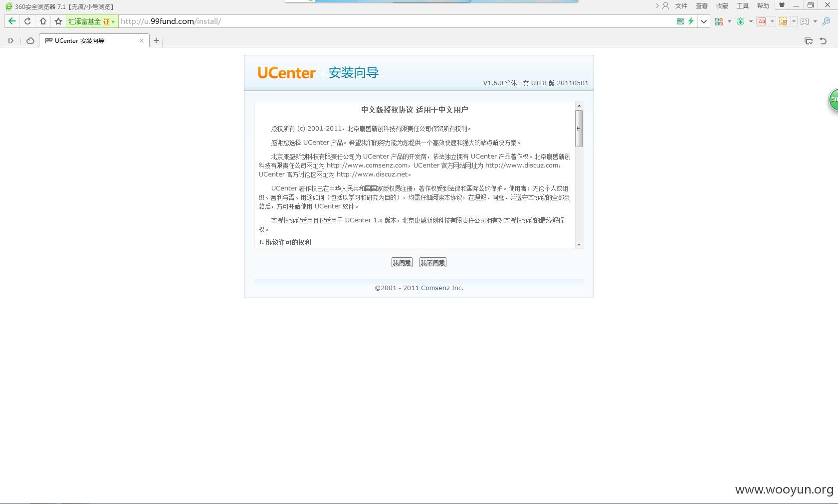The width and height of the screenshot is (838, 504).
Task: Expand the Aa translate dropdown arrow
Action: pos(772,21)
